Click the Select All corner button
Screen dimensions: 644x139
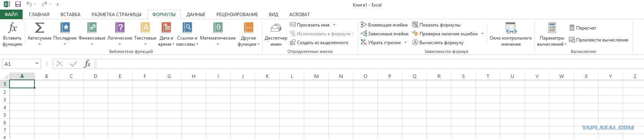point(5,76)
